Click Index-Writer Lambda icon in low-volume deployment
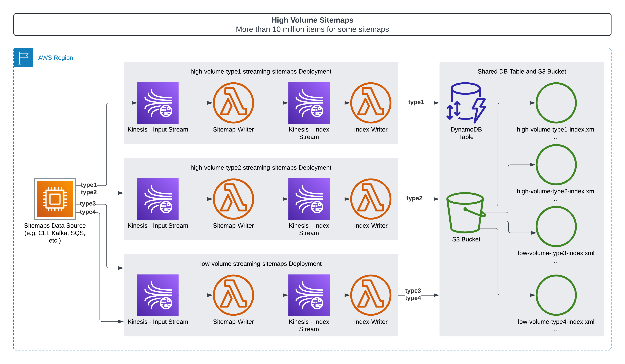Screen dimensions: 625x364 coord(370,295)
